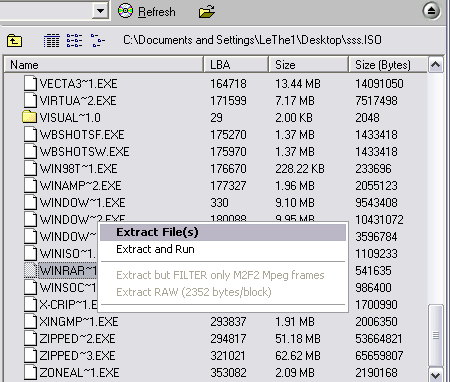The image size is (450, 382).
Task: Sort by Size (Bytes) column header
Action: tap(388, 65)
